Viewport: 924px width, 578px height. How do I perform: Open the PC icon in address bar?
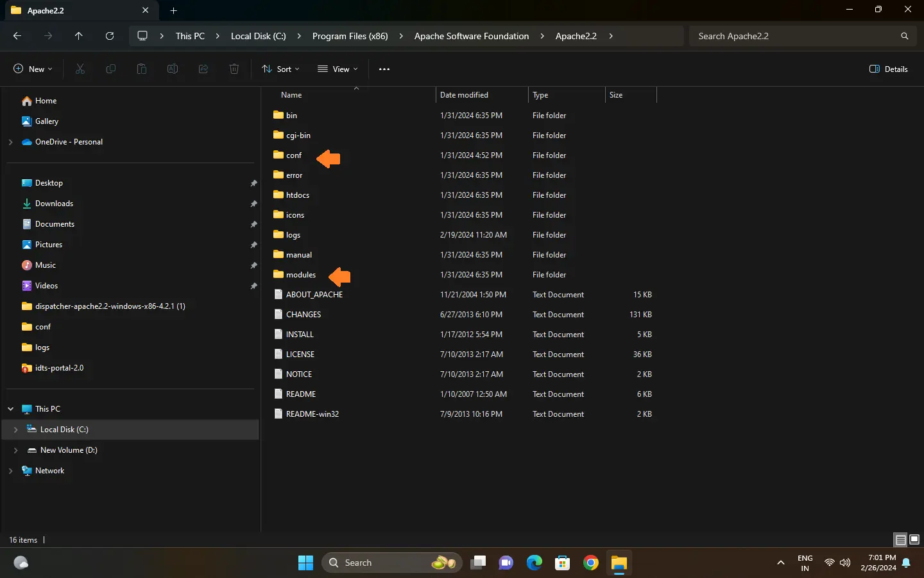pos(142,36)
